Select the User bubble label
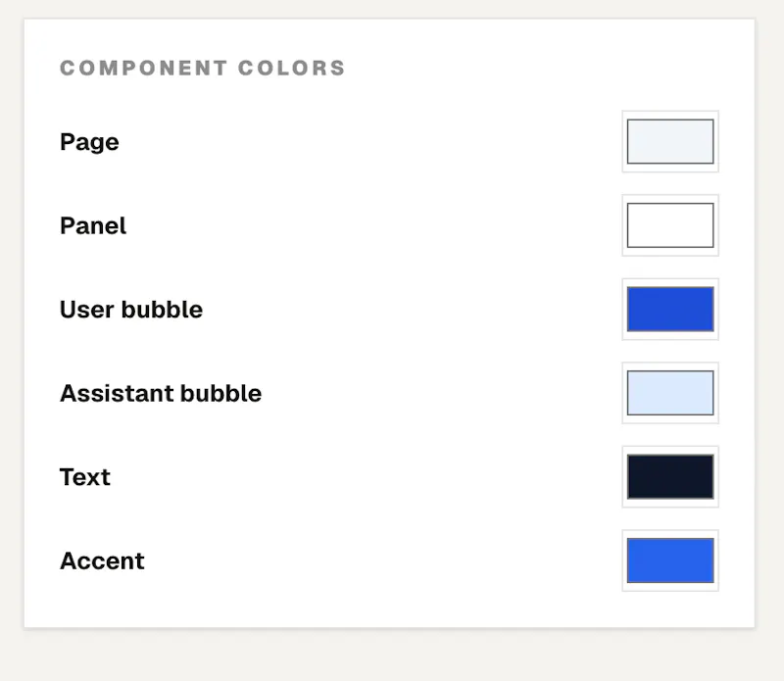 (131, 310)
